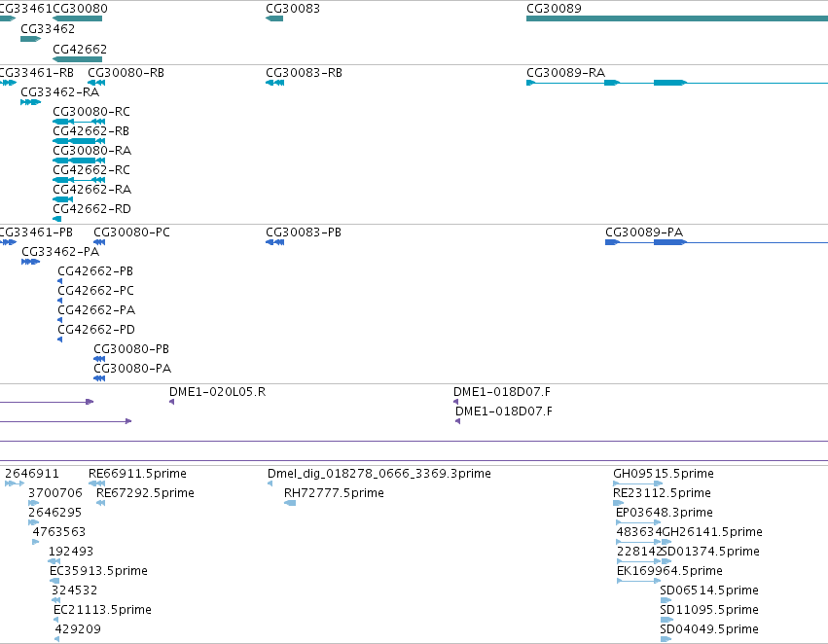Viewport: 828px width, 644px height.
Task: Click protein CG42662-PC label
Action: (x=95, y=290)
